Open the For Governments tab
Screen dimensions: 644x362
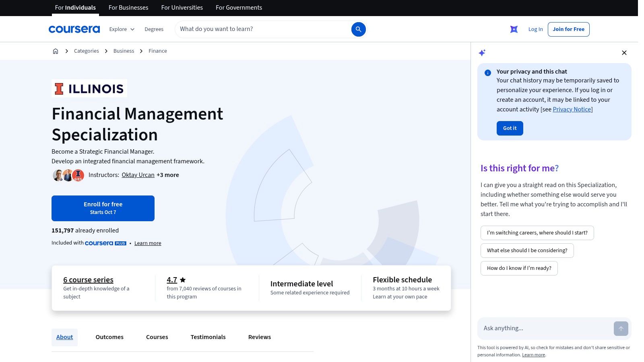click(x=239, y=8)
